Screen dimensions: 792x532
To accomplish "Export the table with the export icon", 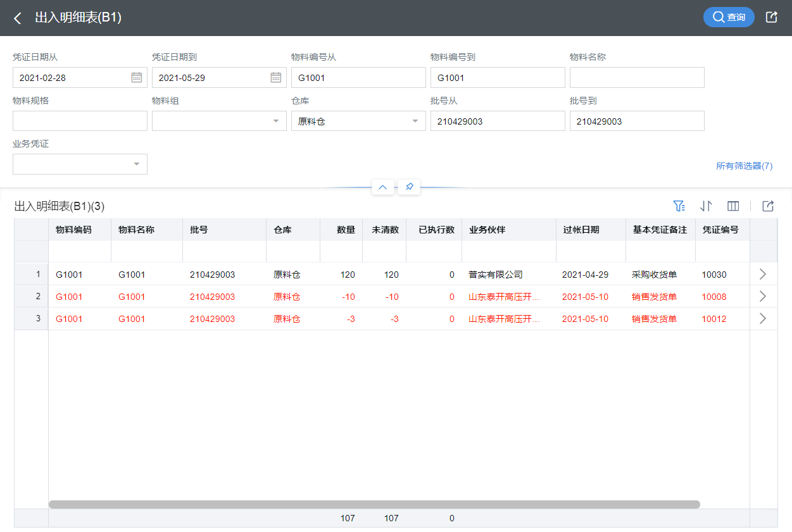I will coord(768,206).
